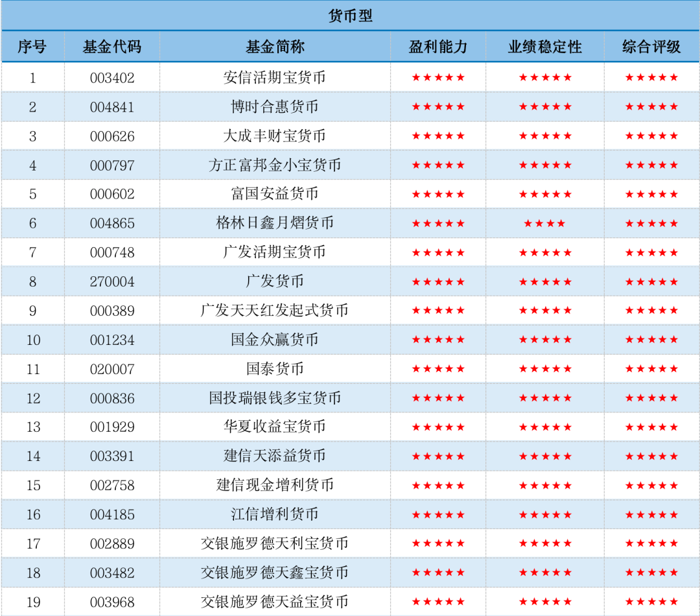Click the 盈利能力 stars for 安信活期宝货币

tap(438, 78)
